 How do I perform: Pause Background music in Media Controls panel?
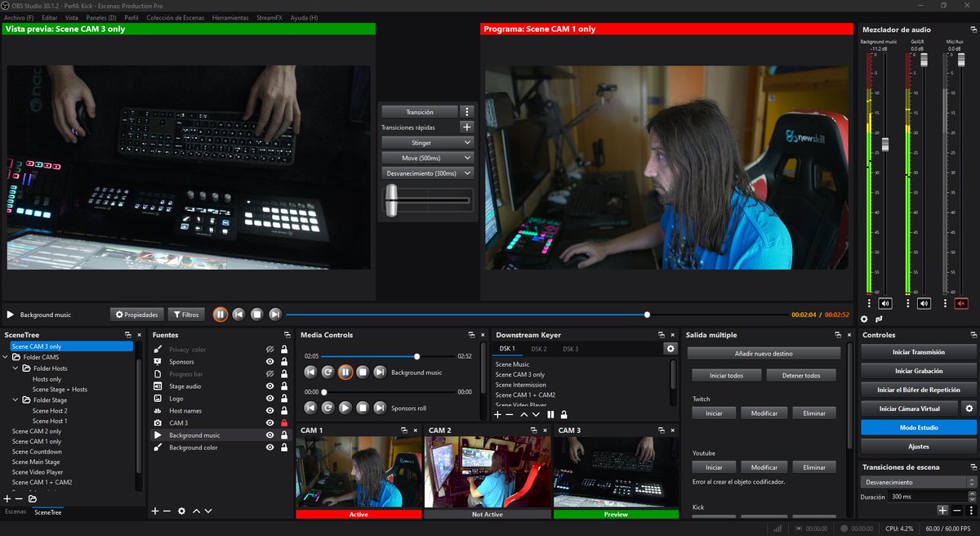[x=345, y=372]
